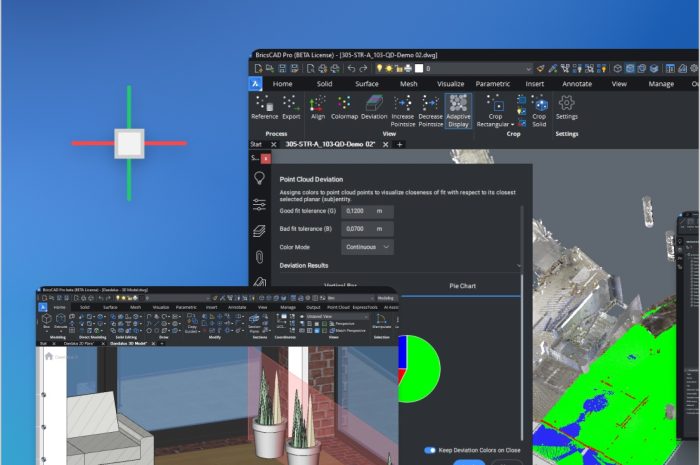700x465 pixels.
Task: Toggle Keep Deviation Colors on Close
Action: tap(430, 450)
